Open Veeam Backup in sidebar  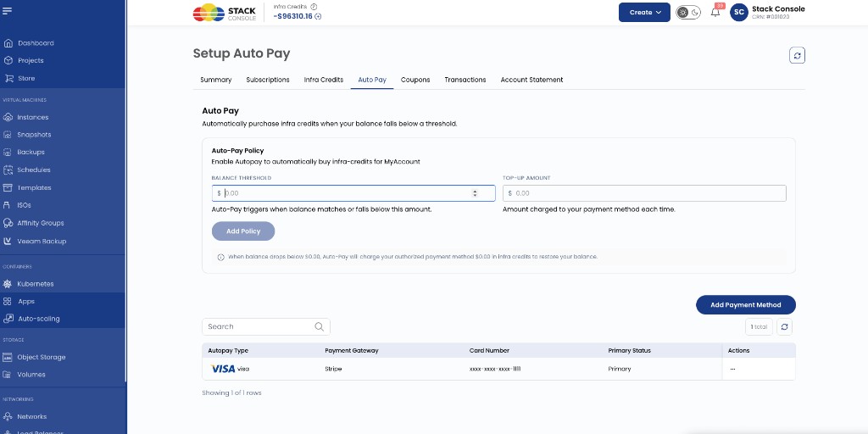pyautogui.click(x=42, y=242)
